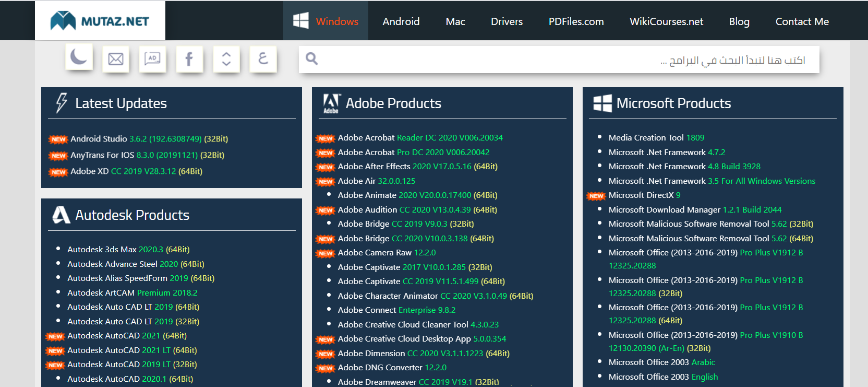
Task: Open Autodesk 3ds Max 2020.3 link
Action: pyautogui.click(x=128, y=250)
